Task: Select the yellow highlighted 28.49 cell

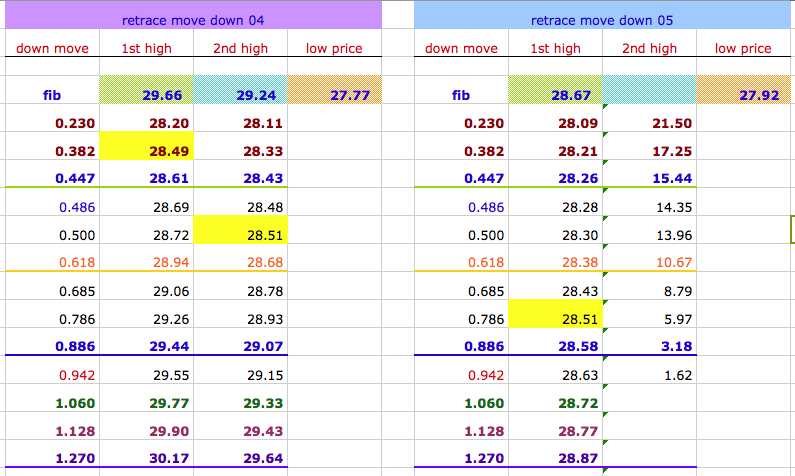Action: [x=147, y=146]
